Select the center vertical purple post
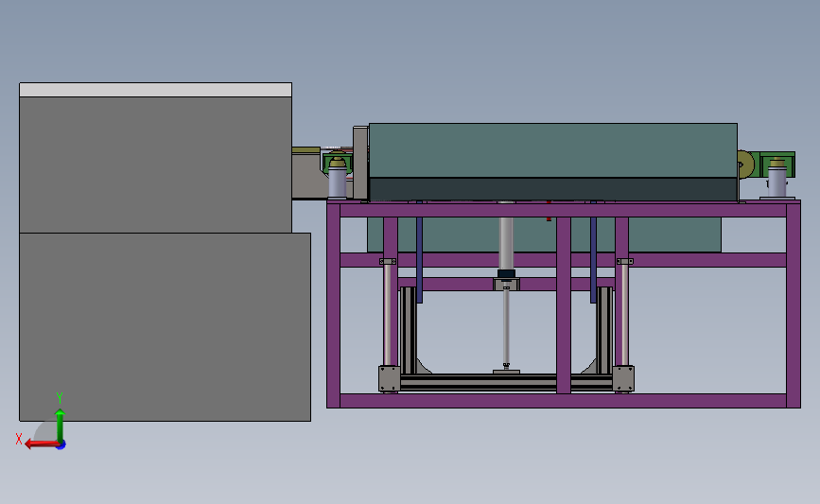 [564, 304]
